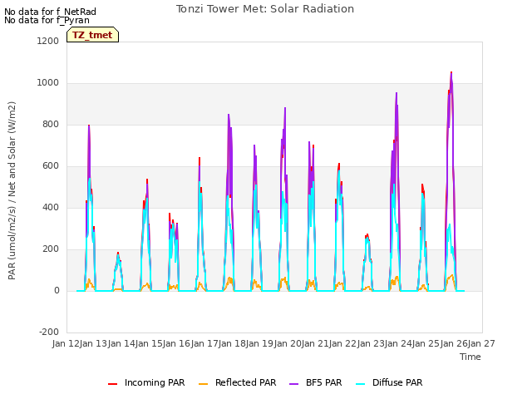Click the 'No data for f_Pyran' message
This screenshot has height=399, width=532.
[47, 20]
